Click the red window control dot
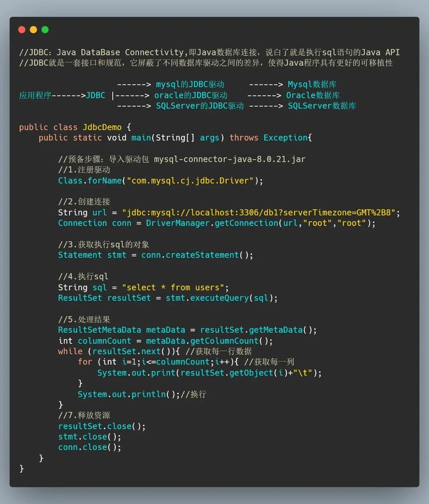 click(x=21, y=30)
